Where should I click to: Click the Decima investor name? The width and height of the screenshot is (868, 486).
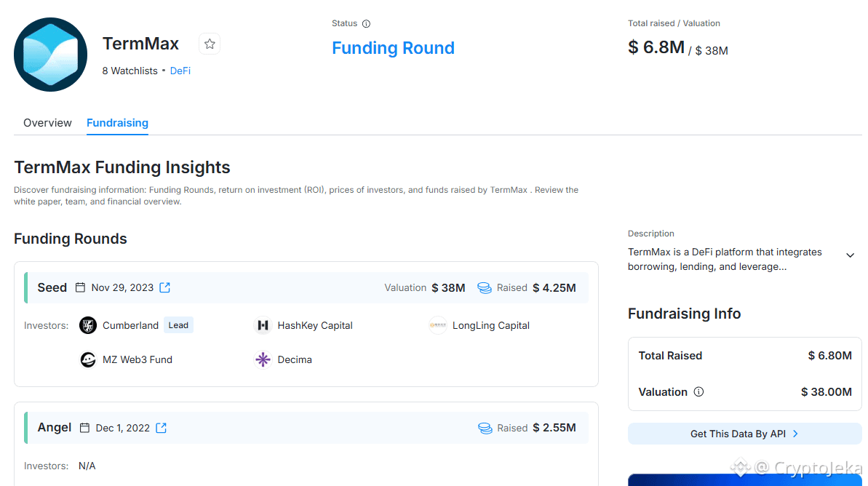pos(295,360)
